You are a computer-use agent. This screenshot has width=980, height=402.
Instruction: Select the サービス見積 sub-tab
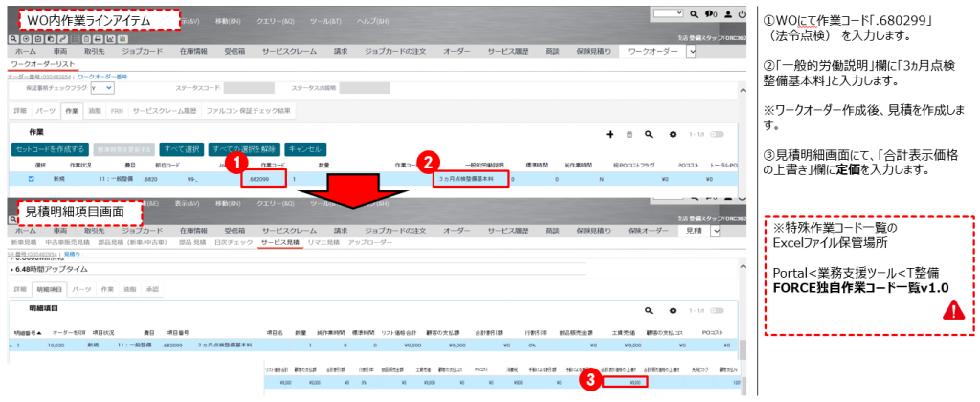point(278,243)
